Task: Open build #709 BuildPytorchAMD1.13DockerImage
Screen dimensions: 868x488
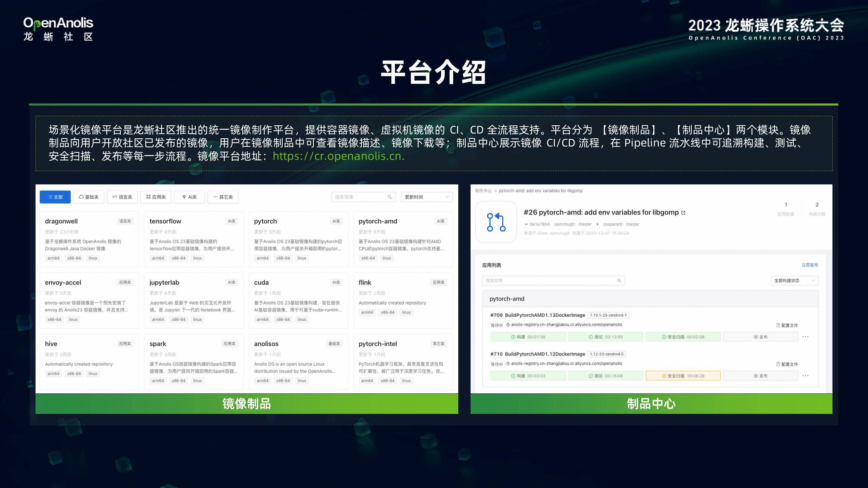Action: click(x=538, y=315)
